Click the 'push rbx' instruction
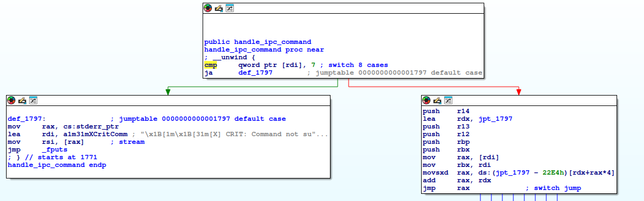Image resolution: width=644 pixels, height=201 pixels. click(446, 150)
